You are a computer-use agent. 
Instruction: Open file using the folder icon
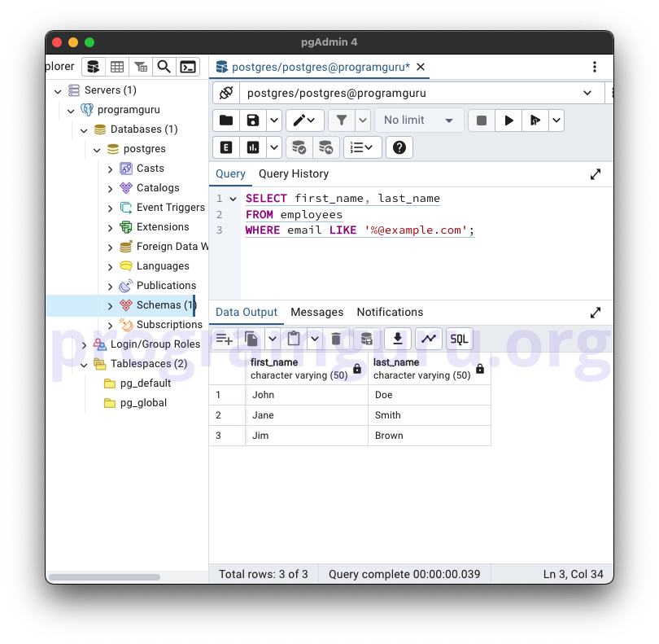coord(226,120)
